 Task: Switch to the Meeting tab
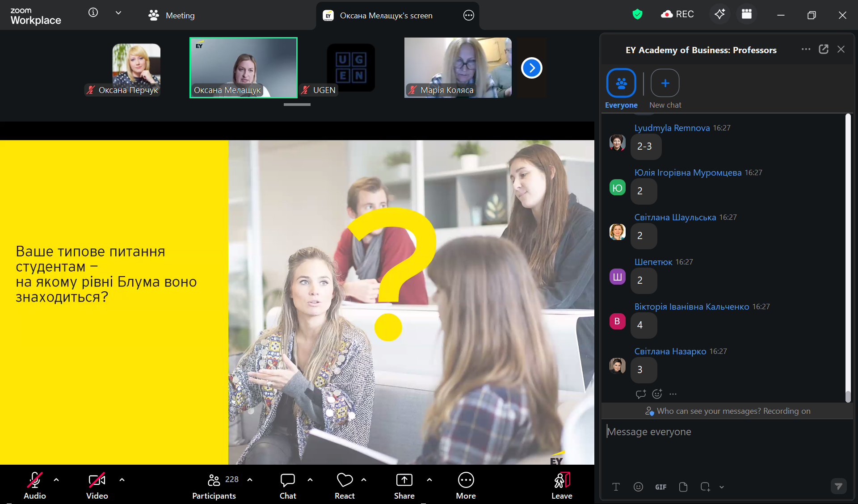click(172, 15)
